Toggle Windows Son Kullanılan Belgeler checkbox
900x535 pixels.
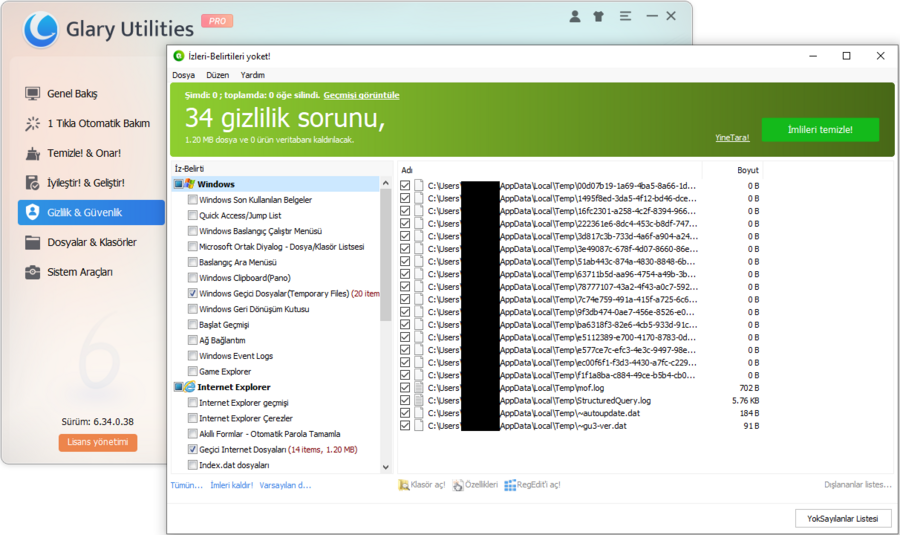click(x=193, y=200)
